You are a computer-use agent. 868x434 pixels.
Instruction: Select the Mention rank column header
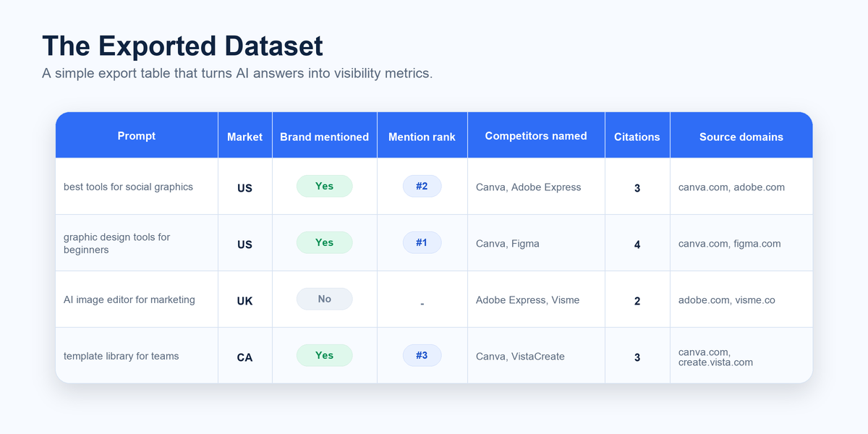[x=422, y=137]
